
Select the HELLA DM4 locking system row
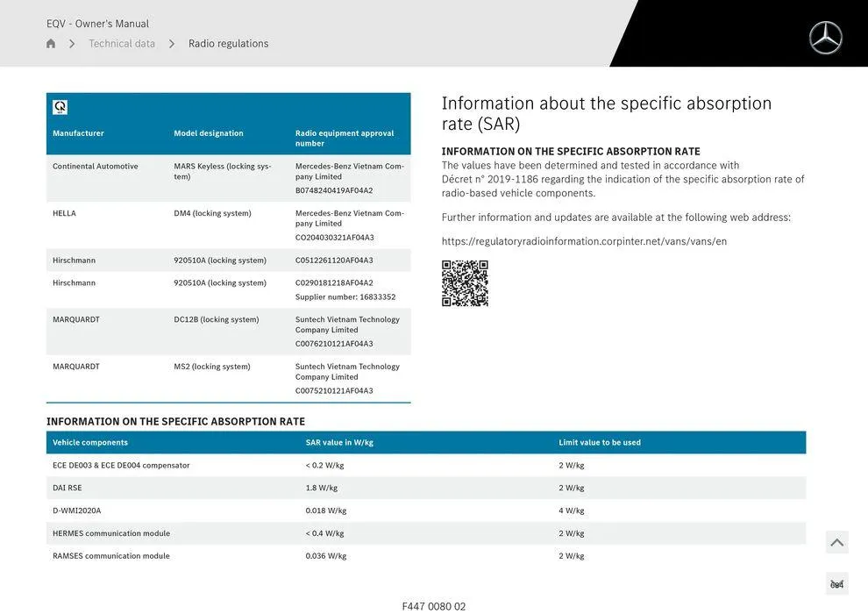pyautogui.click(x=228, y=224)
